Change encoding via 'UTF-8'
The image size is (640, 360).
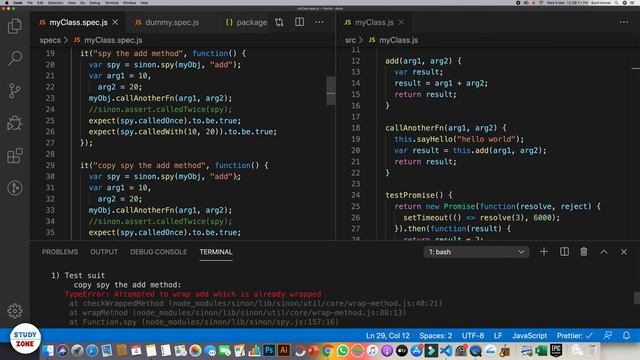point(473,336)
